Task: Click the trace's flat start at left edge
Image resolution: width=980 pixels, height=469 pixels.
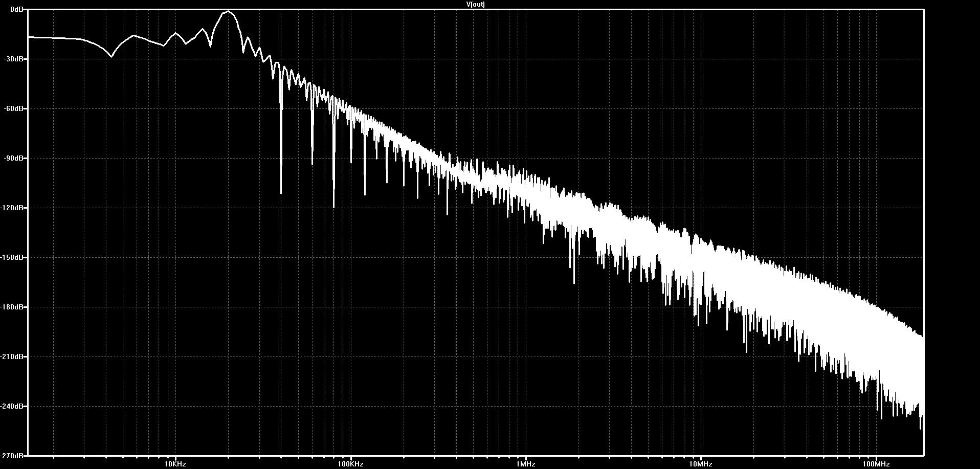Action: tap(30, 37)
